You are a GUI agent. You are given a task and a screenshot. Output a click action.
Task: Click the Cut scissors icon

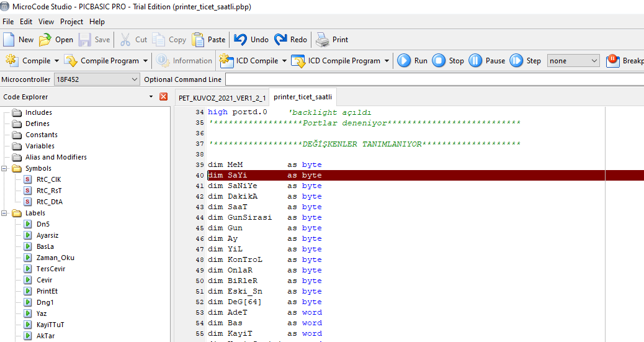[x=125, y=40]
